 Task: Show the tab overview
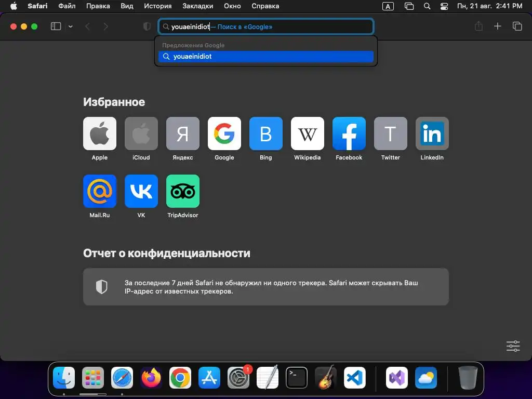(x=517, y=26)
